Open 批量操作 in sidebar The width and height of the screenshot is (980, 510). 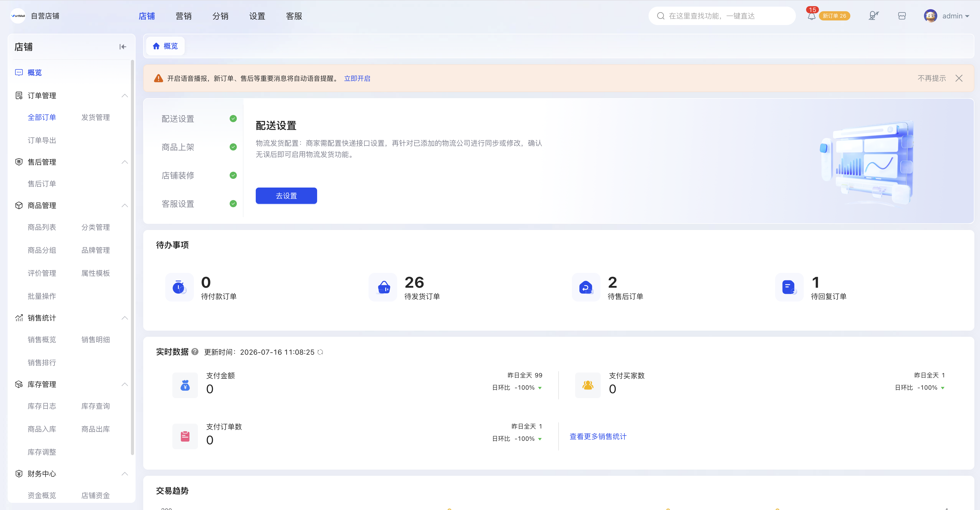42,296
